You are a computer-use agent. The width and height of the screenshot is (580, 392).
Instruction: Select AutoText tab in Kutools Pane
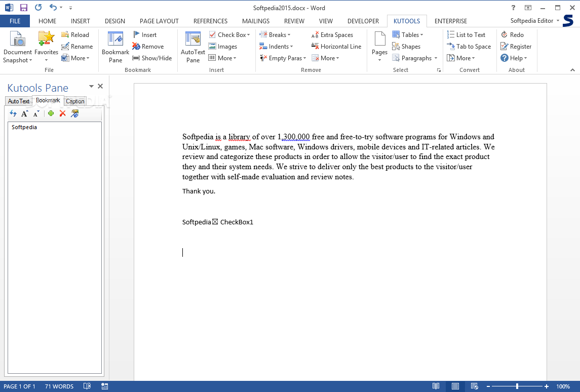[x=19, y=101]
